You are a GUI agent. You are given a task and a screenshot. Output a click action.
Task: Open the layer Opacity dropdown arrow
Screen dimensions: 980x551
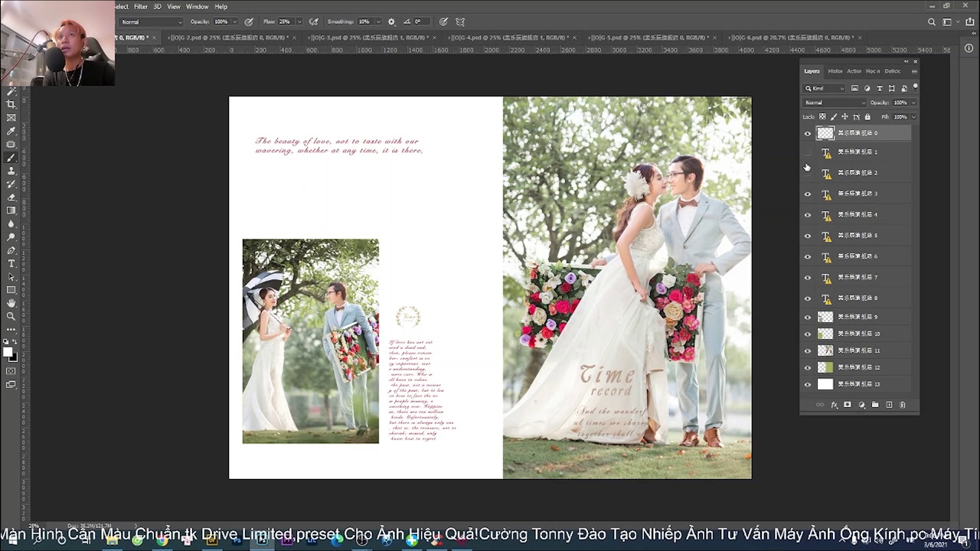coord(913,103)
